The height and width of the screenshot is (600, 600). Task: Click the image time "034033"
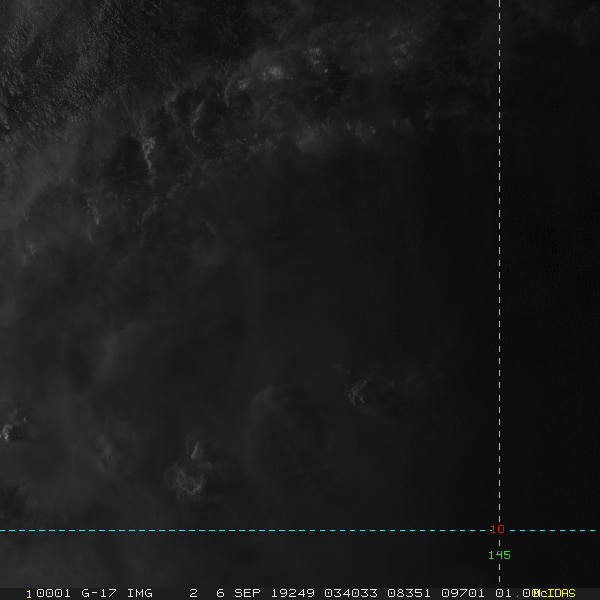(x=351, y=593)
